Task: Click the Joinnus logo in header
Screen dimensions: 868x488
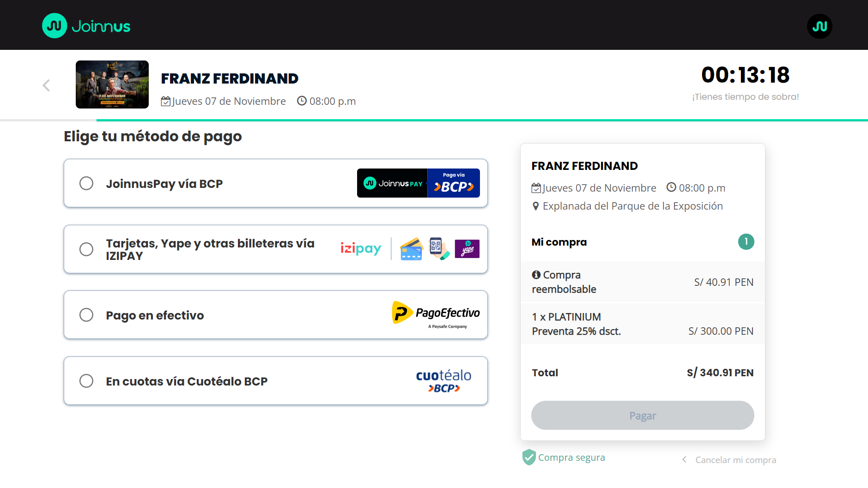Action: pos(86,26)
